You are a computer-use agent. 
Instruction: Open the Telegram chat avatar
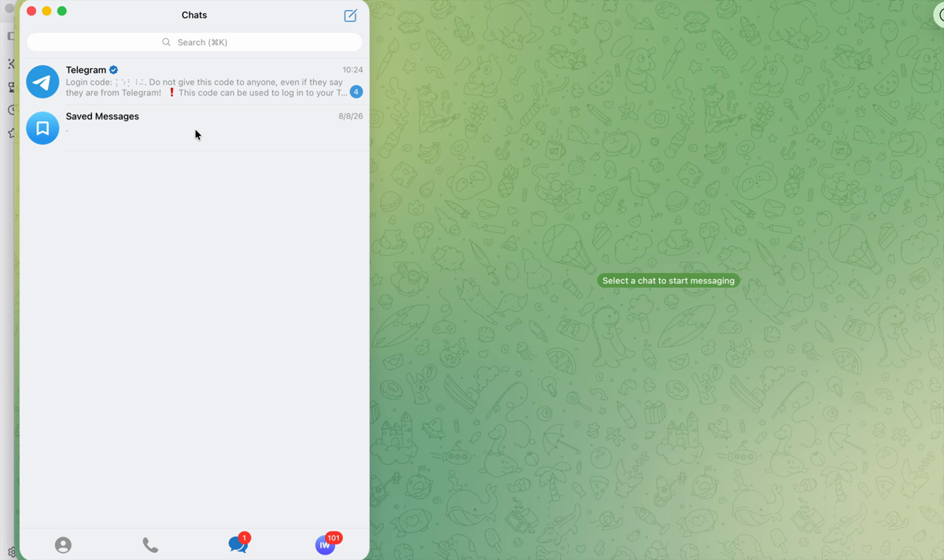point(42,82)
